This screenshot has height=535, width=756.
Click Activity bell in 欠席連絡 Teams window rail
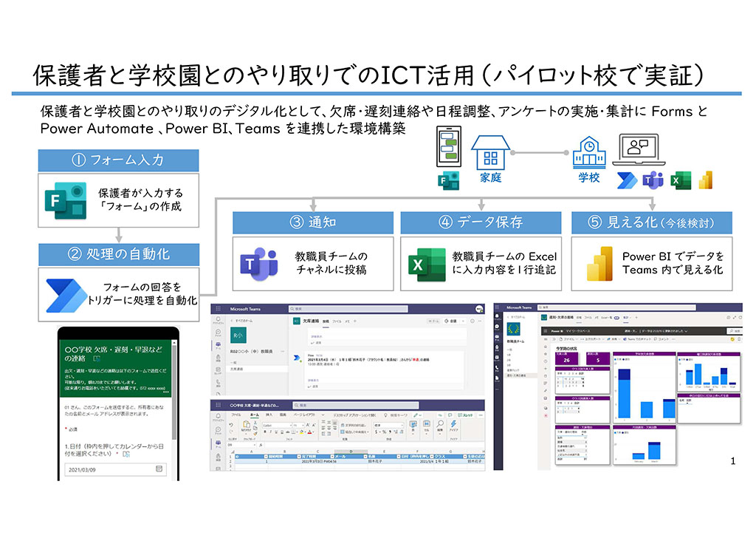click(x=218, y=320)
